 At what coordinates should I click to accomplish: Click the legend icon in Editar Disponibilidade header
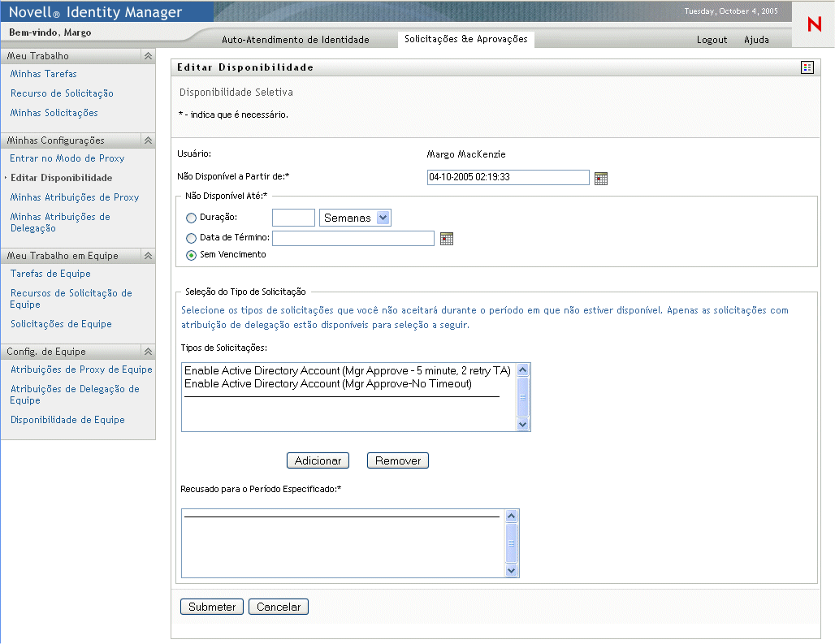point(807,67)
